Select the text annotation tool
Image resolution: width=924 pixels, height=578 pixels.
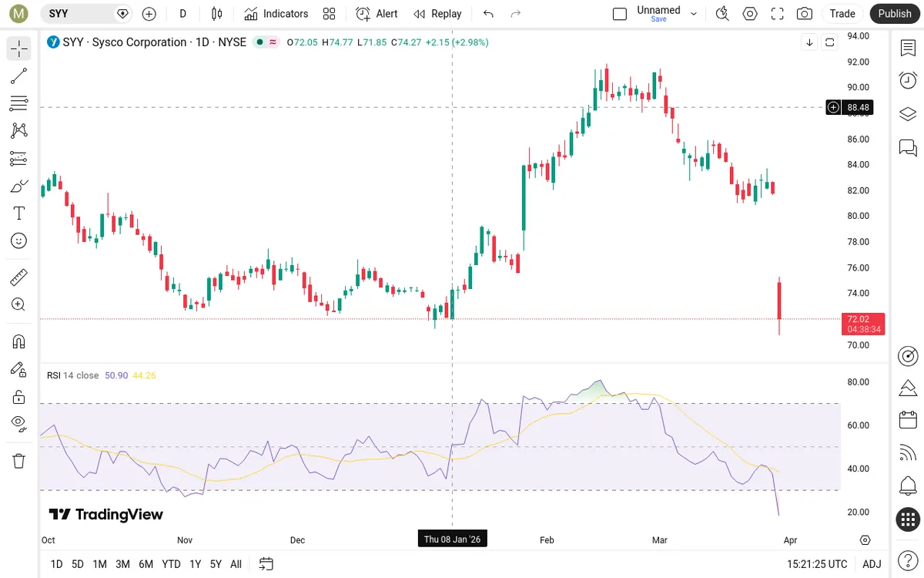pos(19,213)
